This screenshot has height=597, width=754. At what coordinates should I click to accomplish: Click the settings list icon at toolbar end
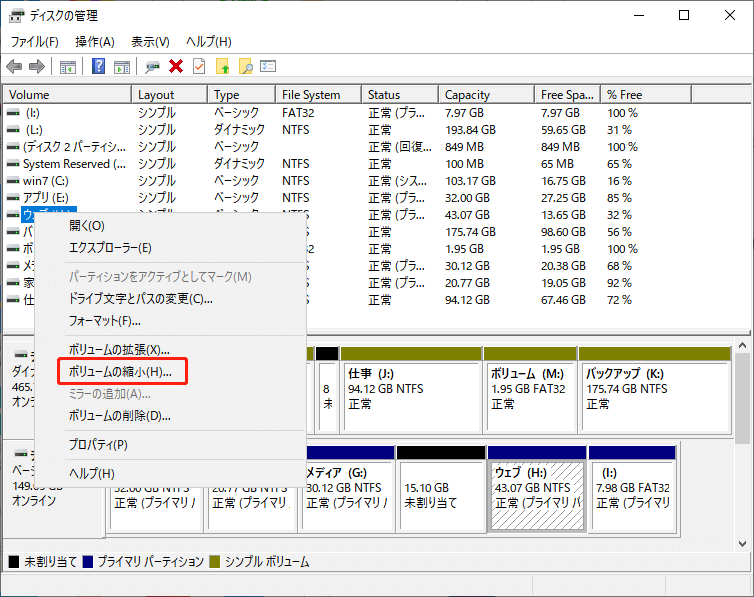(268, 67)
